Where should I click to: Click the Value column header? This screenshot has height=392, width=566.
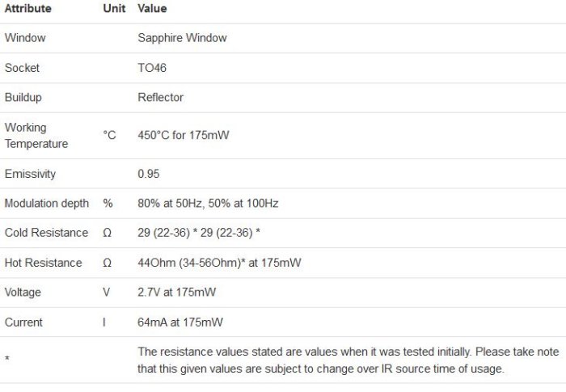click(x=153, y=8)
